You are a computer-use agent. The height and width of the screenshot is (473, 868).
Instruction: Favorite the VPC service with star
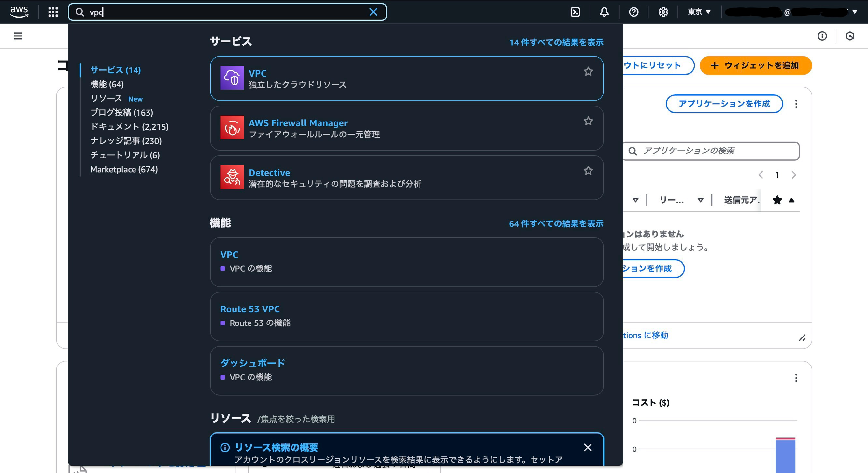pos(588,71)
